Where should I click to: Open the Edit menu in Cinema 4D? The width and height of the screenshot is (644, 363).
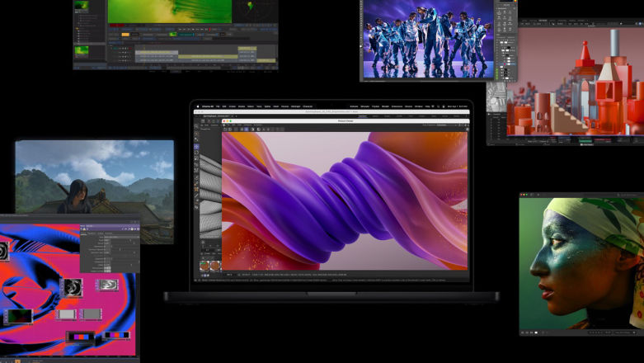[x=224, y=106]
